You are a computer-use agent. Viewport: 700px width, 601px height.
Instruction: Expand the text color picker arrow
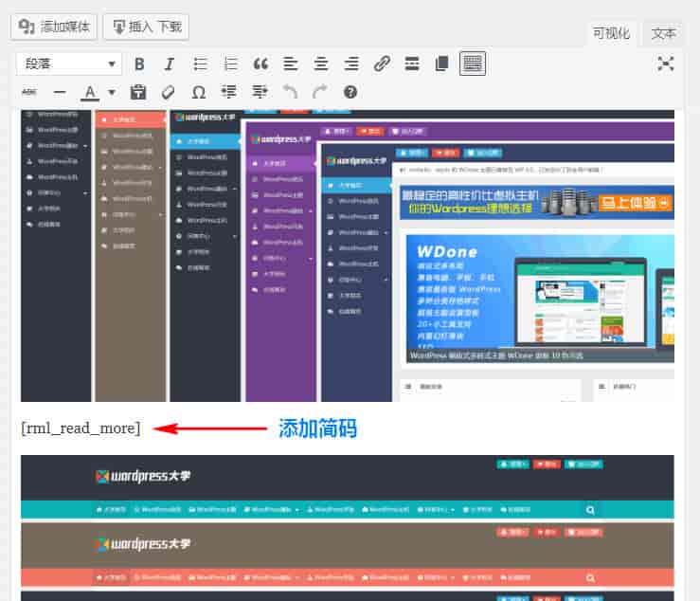point(112,93)
